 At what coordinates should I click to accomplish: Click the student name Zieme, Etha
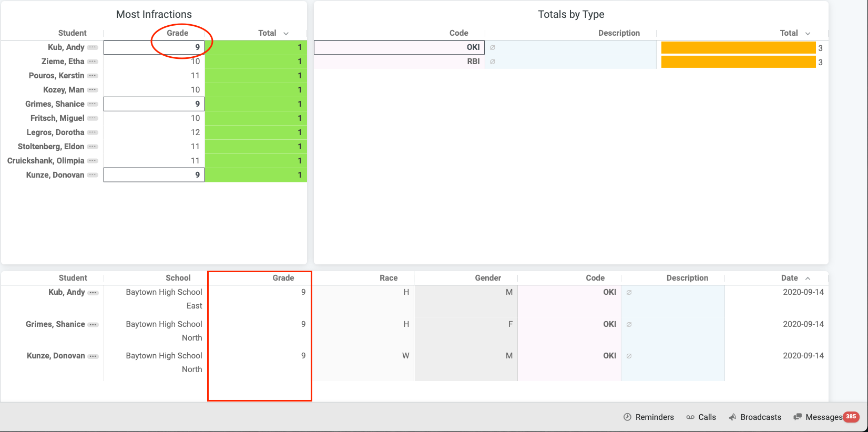click(x=63, y=61)
